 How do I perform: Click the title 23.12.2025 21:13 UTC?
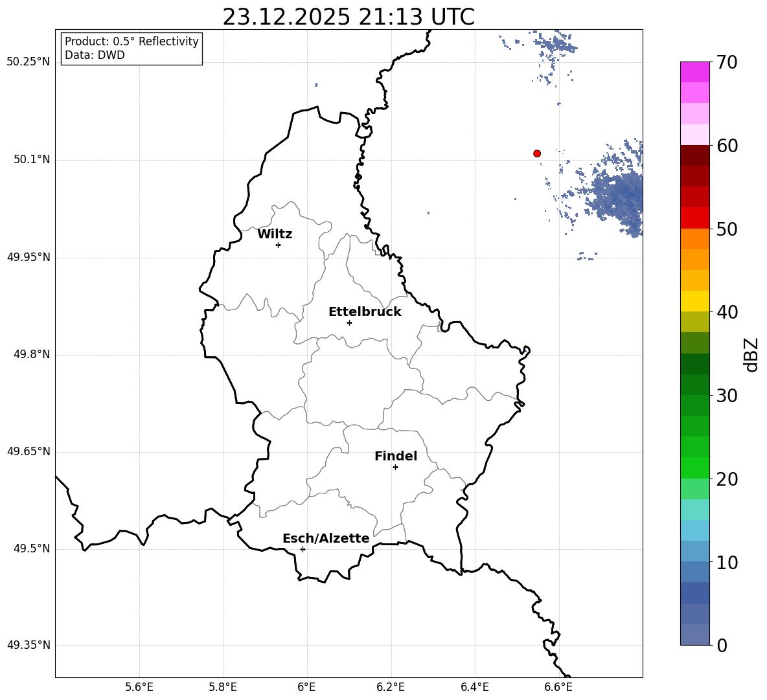[349, 17]
